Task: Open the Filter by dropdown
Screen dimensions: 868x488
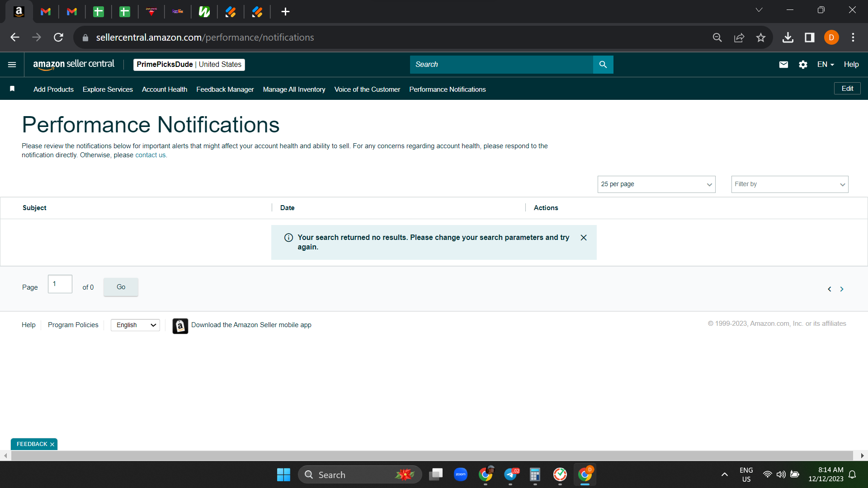Action: click(790, 184)
